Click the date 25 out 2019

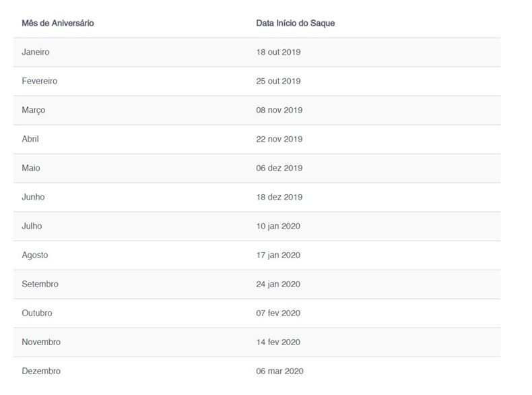(278, 81)
